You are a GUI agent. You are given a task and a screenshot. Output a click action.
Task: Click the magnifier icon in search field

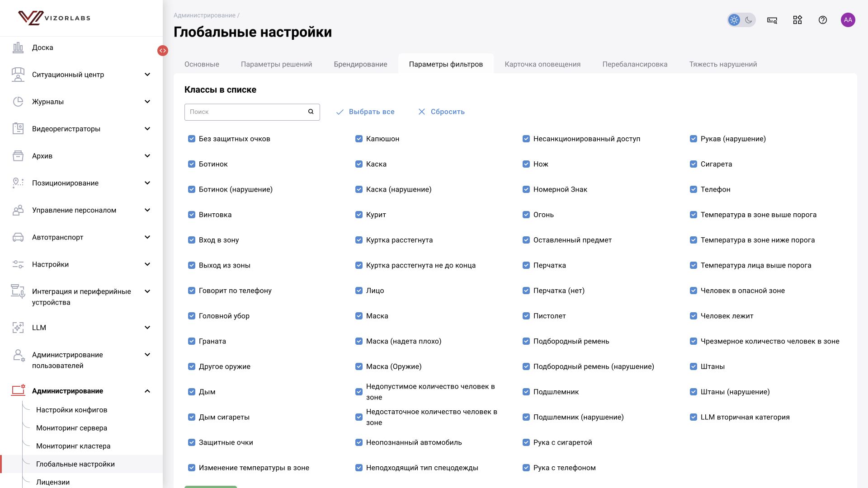311,112
